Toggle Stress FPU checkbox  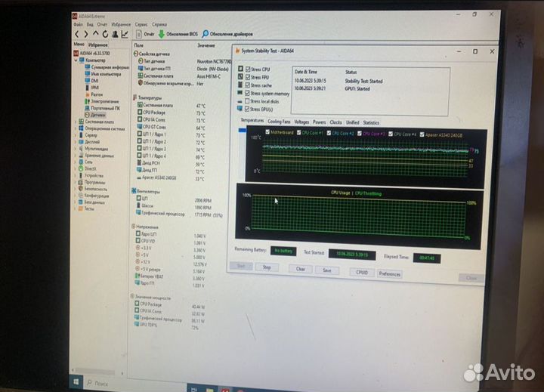pos(248,77)
